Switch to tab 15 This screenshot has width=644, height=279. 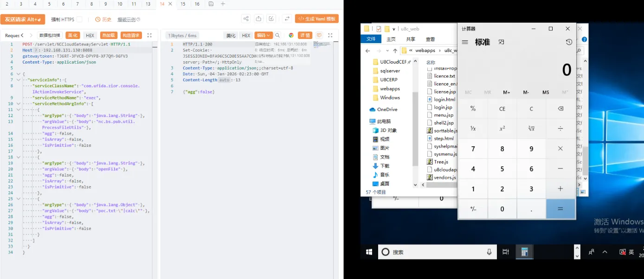click(x=183, y=4)
